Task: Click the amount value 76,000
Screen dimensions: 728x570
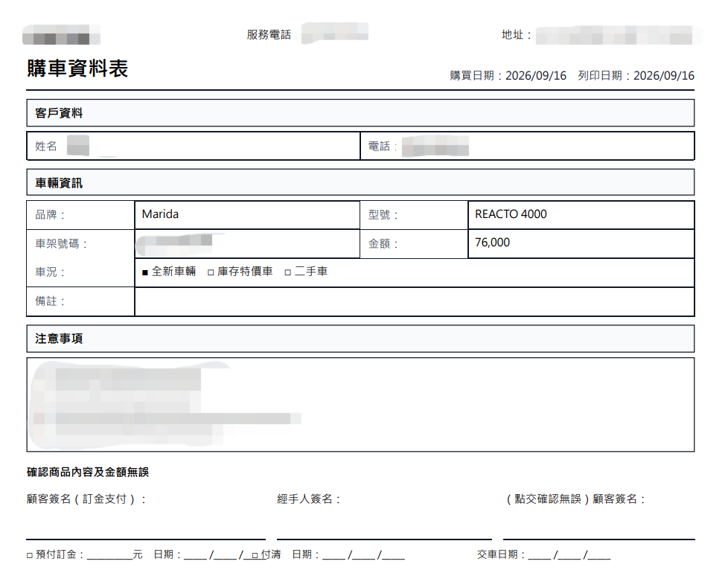Action: click(492, 243)
